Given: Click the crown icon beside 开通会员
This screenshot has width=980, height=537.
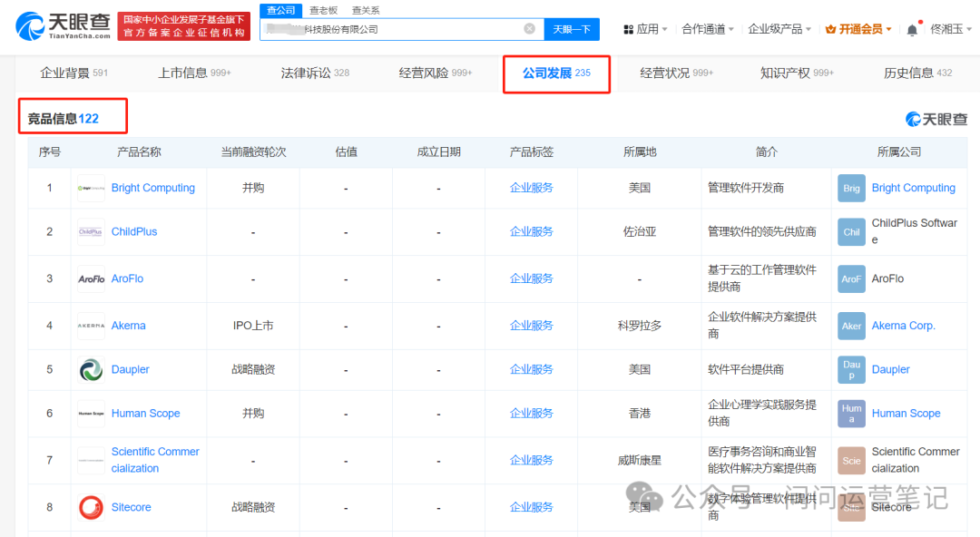Looking at the screenshot, I should point(830,29).
